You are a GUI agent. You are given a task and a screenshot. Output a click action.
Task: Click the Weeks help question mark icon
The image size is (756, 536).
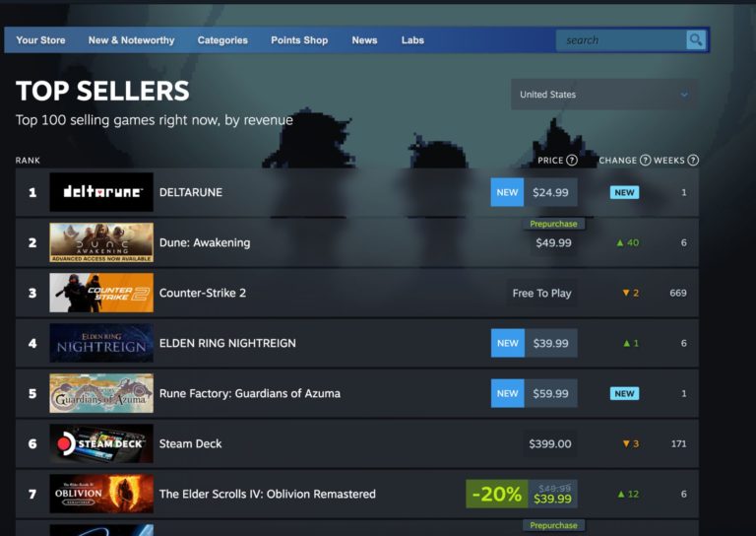click(693, 161)
